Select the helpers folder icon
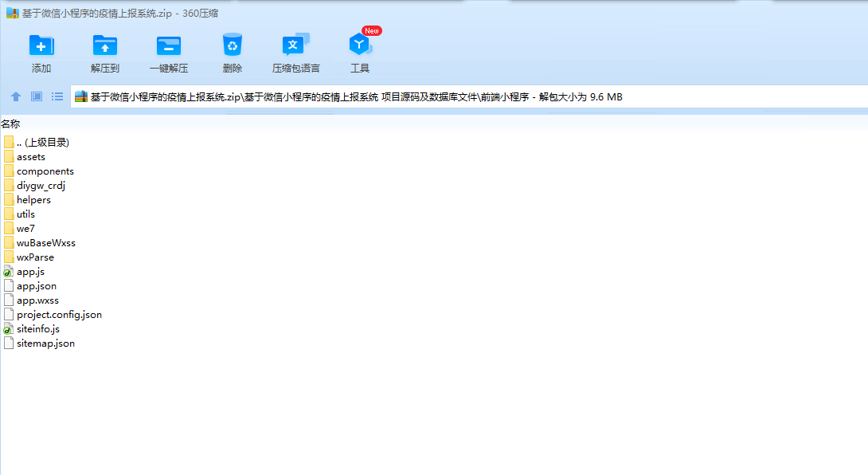The height and width of the screenshot is (475, 868). (9, 199)
